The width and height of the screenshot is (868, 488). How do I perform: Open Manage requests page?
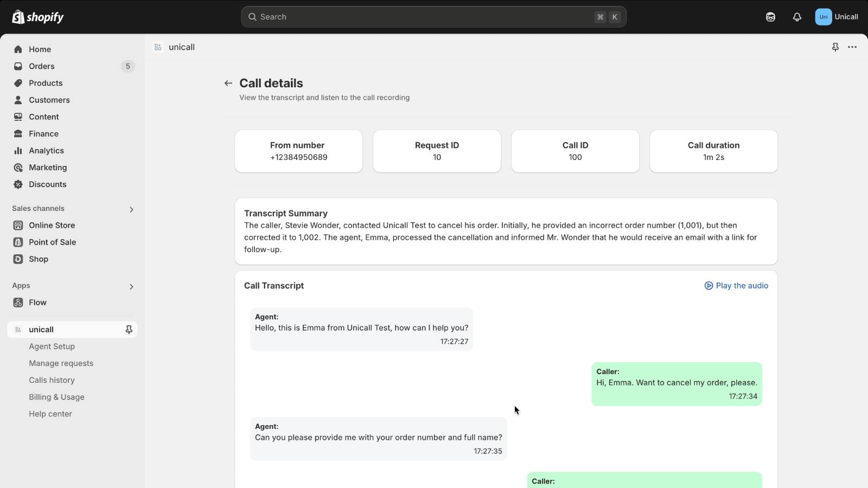61,363
